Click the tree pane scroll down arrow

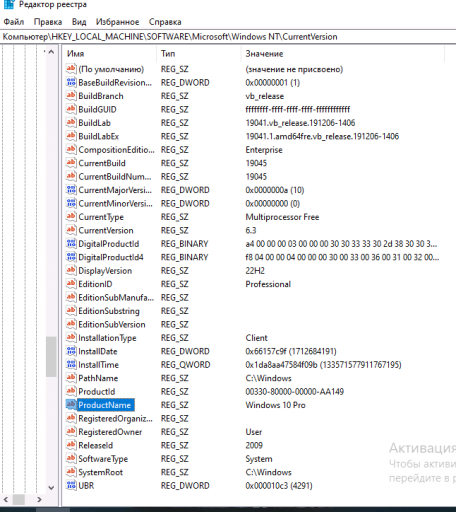[51, 488]
